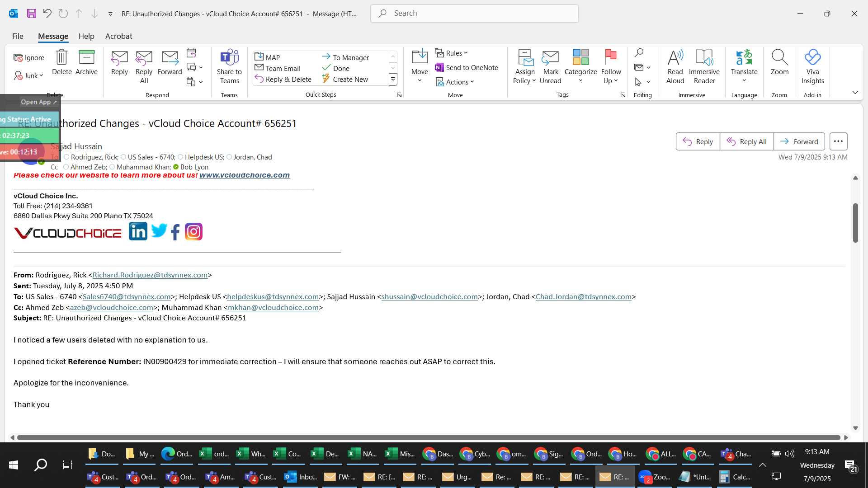
Task: Run the Reply & Delete quick step
Action: 283,79
